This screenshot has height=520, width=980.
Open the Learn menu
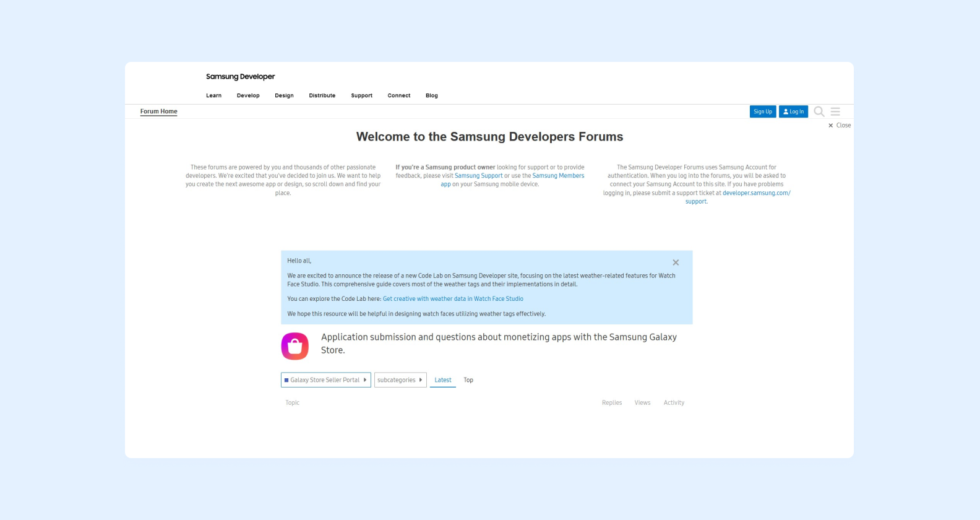coord(214,95)
